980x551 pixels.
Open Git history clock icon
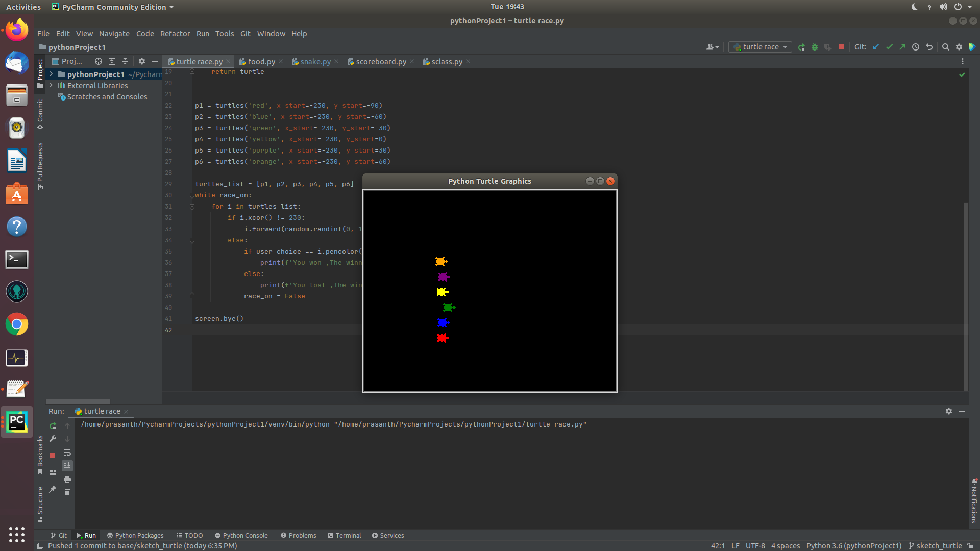pyautogui.click(x=916, y=47)
